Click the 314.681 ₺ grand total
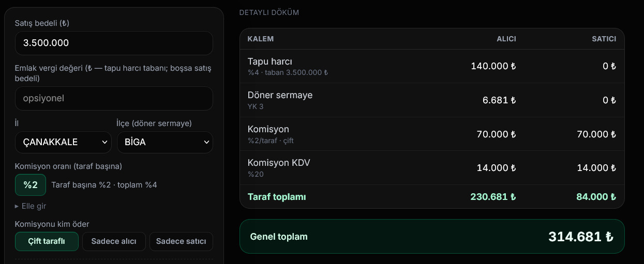Screen dimensions: 644x264 click(x=581, y=237)
